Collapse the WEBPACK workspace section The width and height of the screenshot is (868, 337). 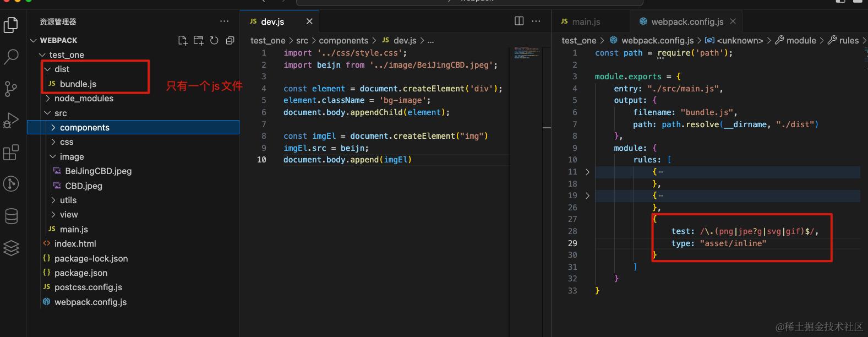pos(34,40)
